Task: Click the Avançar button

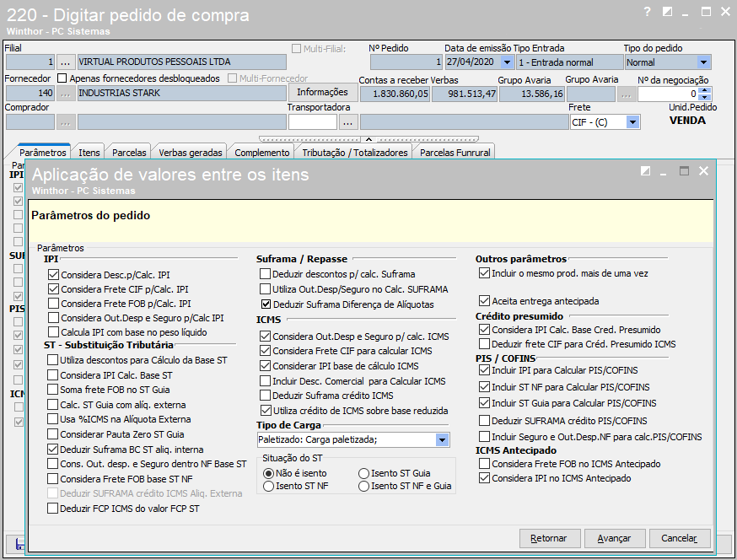Action: [x=614, y=538]
